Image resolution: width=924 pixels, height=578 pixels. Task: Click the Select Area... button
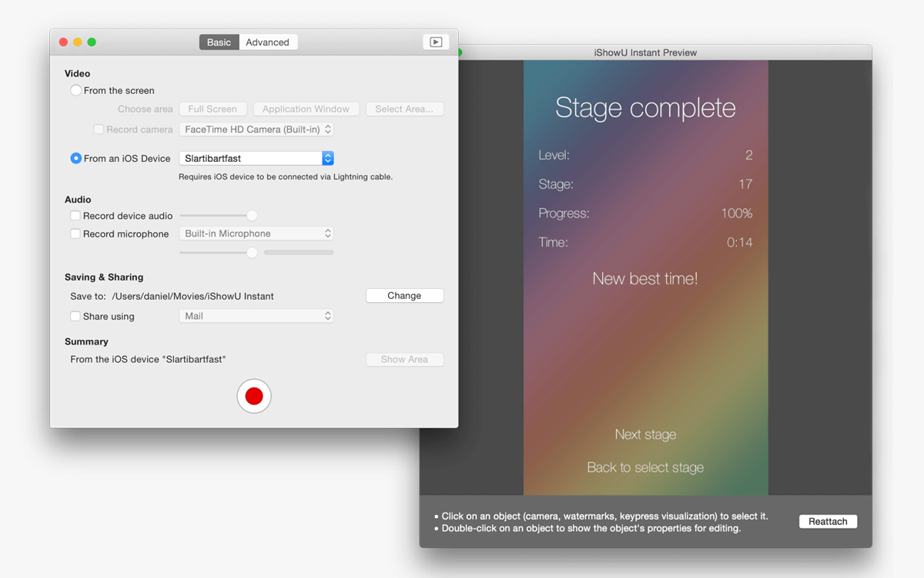[x=404, y=109]
